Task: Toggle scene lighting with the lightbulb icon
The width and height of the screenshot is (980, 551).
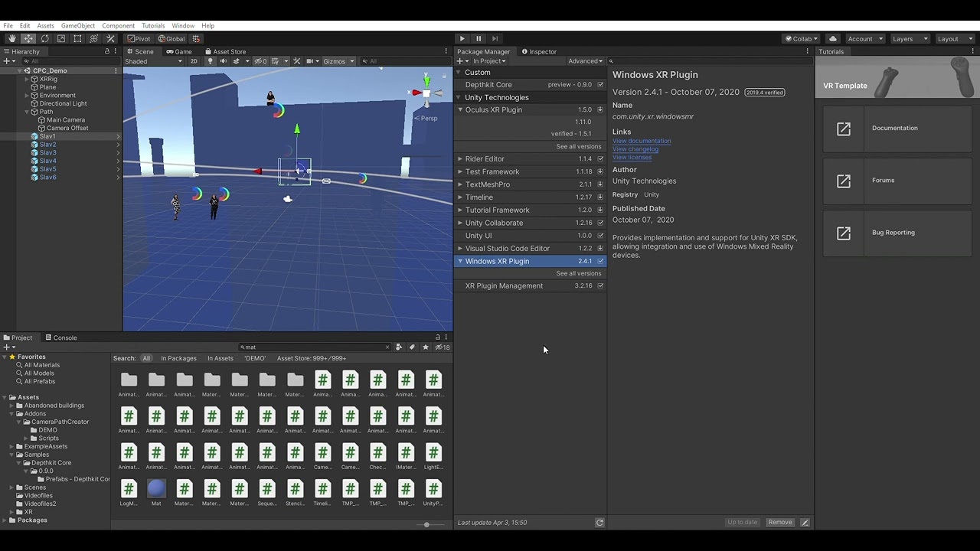Action: coord(210,61)
